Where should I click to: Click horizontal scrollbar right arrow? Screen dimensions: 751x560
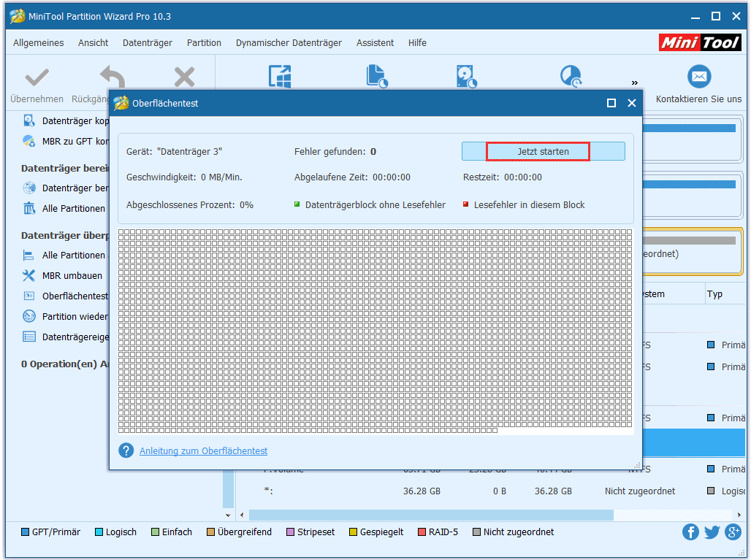point(739,515)
